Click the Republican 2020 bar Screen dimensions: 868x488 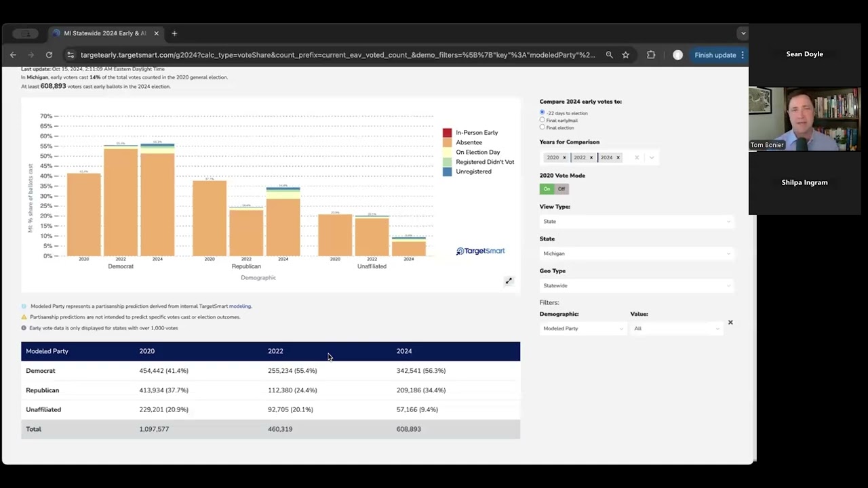(x=210, y=218)
